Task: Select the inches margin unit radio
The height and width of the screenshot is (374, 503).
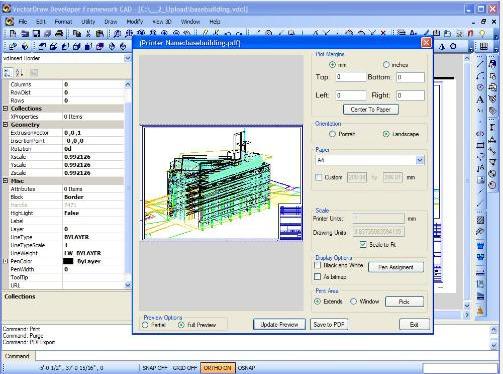Action: (386, 65)
